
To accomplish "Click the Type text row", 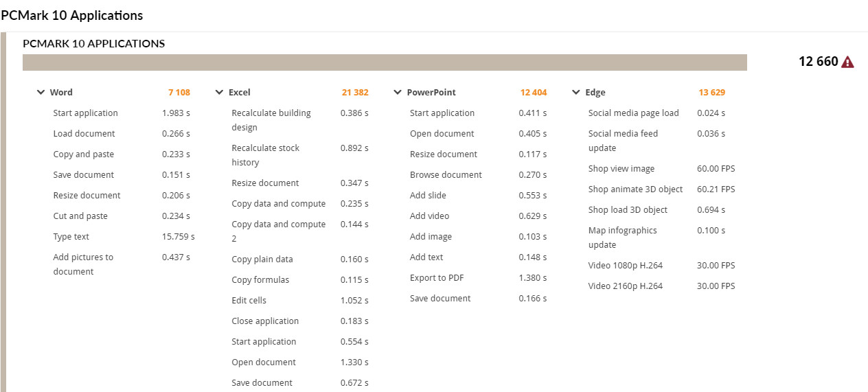I will [124, 236].
